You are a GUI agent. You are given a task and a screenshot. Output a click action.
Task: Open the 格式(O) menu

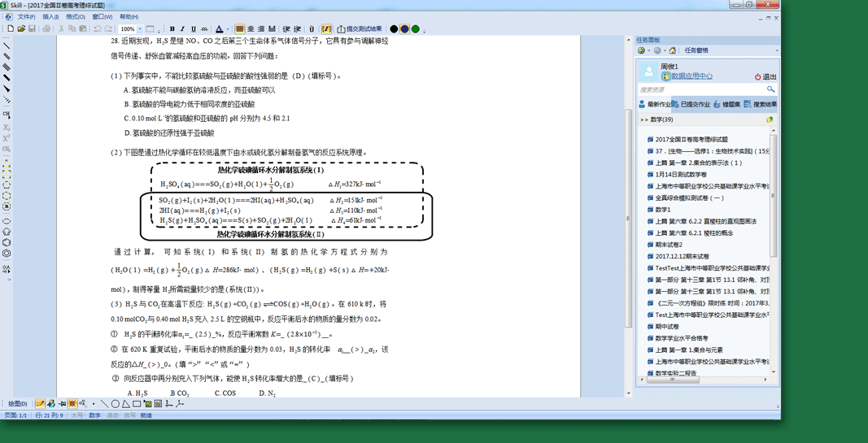tap(76, 16)
